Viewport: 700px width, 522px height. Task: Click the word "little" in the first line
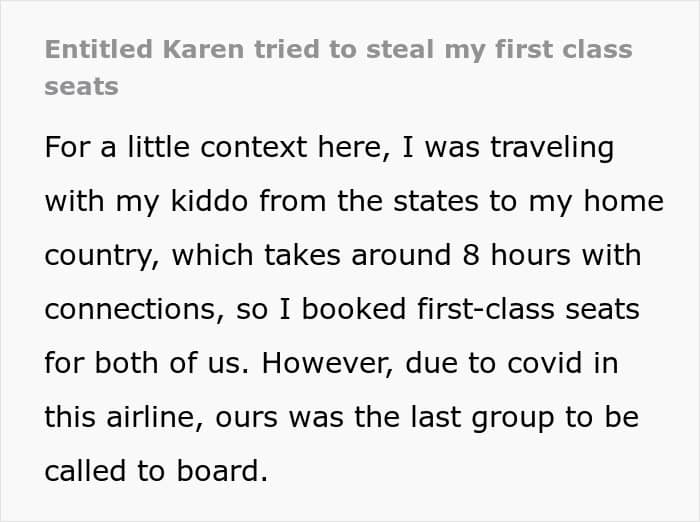158,147
